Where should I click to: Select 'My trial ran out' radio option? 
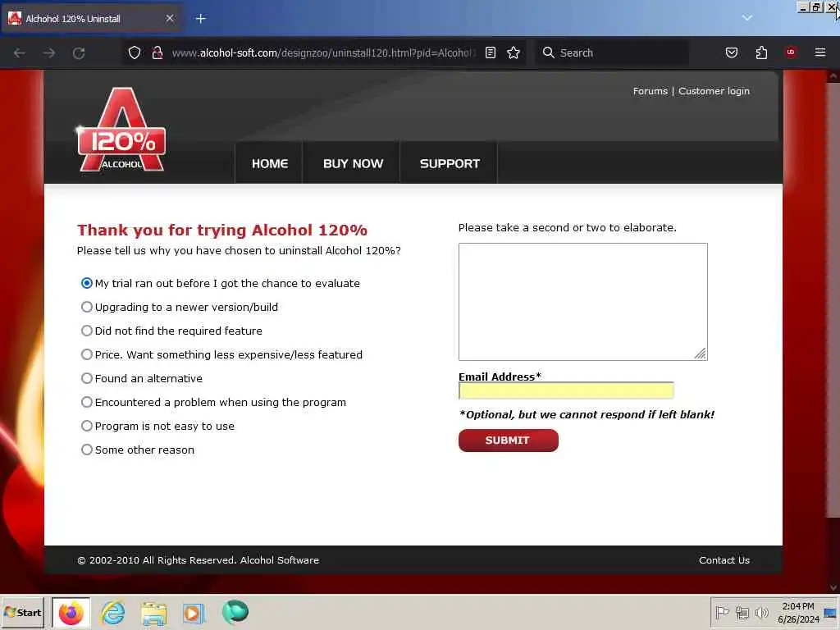[x=87, y=283]
